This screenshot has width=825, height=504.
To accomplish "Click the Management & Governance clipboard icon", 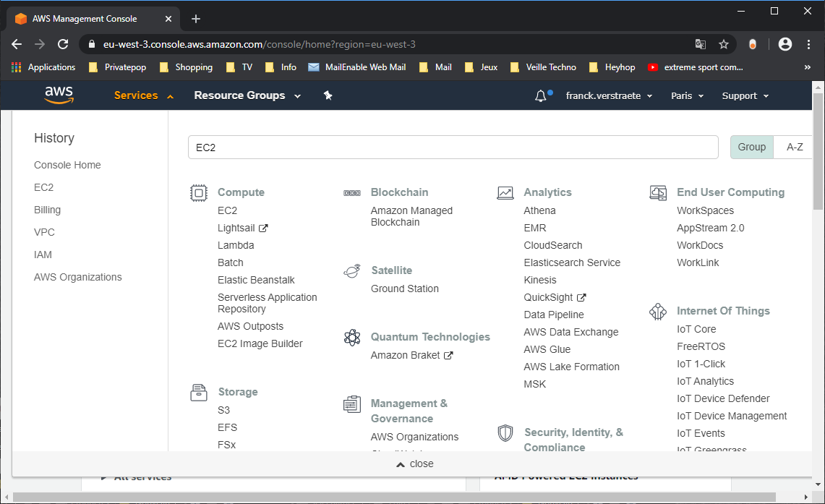I will pyautogui.click(x=352, y=404).
